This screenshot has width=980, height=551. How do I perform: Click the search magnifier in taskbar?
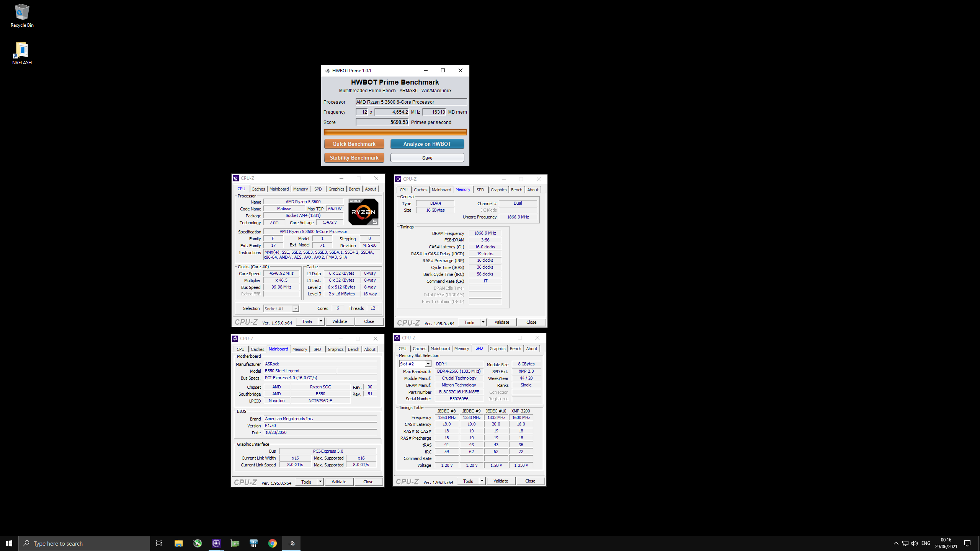click(x=26, y=543)
